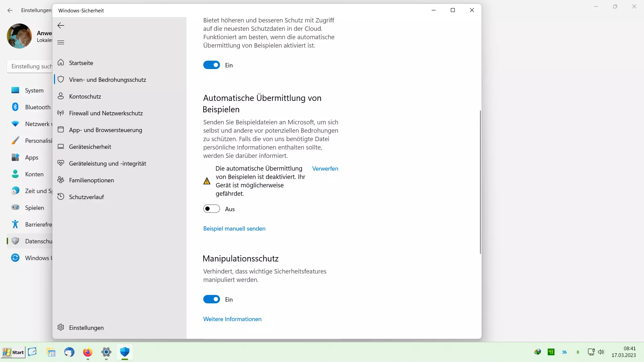Image resolution: width=644 pixels, height=362 pixels.
Task: Click the volume icon in the system tray
Action: (601, 352)
